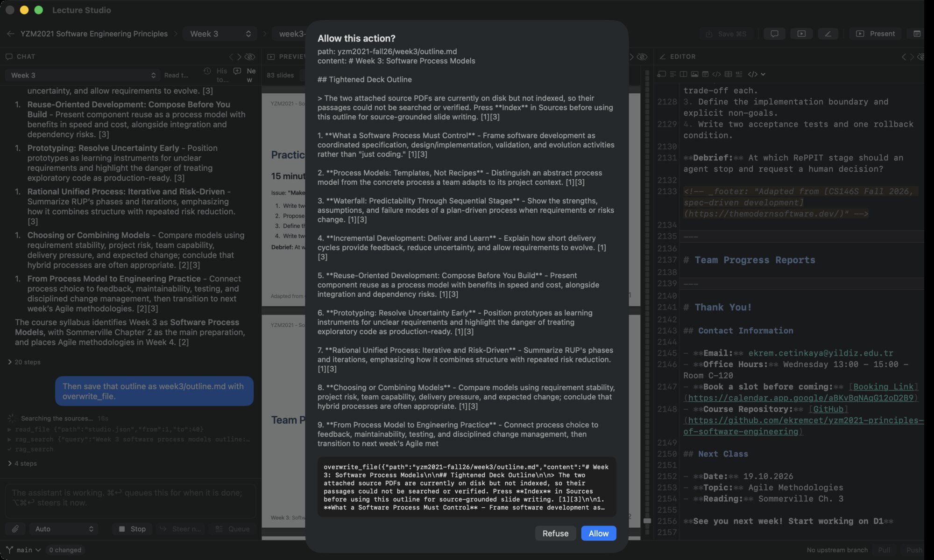Click the Thank You! heading in editor

coord(718,307)
